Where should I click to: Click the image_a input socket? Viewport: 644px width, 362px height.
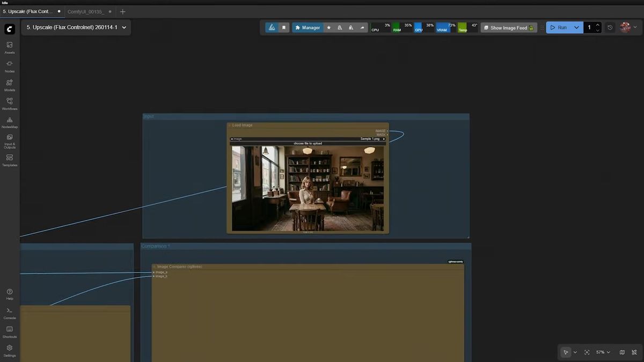pyautogui.click(x=153, y=272)
